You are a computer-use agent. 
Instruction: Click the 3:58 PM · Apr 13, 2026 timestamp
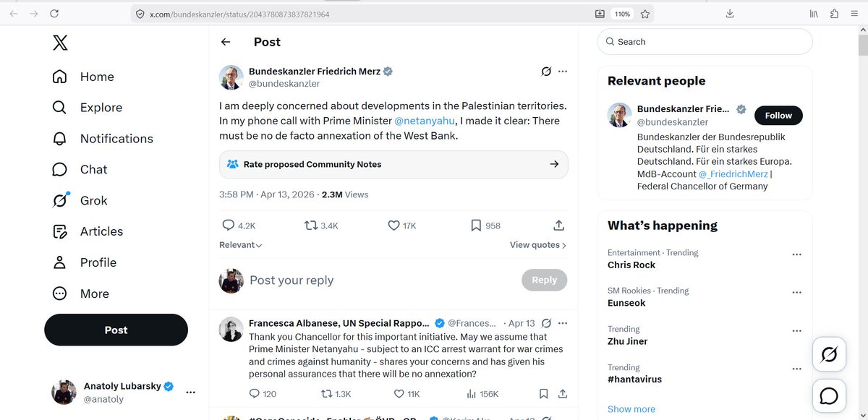click(265, 194)
